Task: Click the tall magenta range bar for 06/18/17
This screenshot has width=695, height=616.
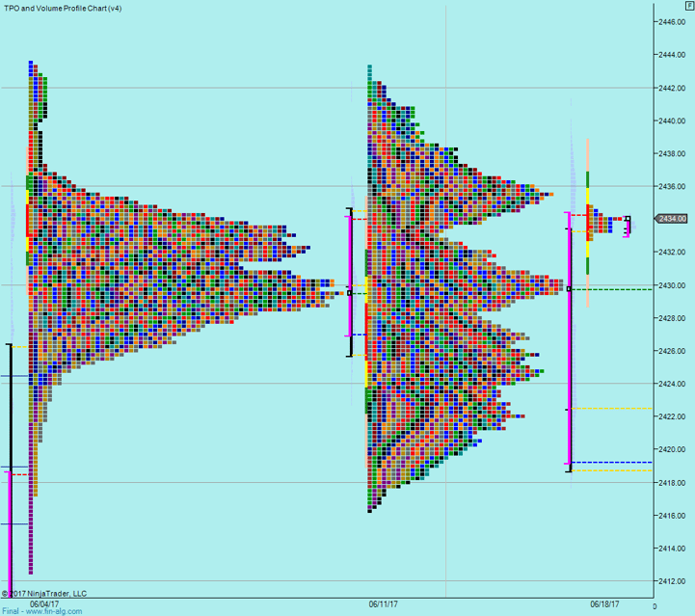Action: [x=569, y=337]
